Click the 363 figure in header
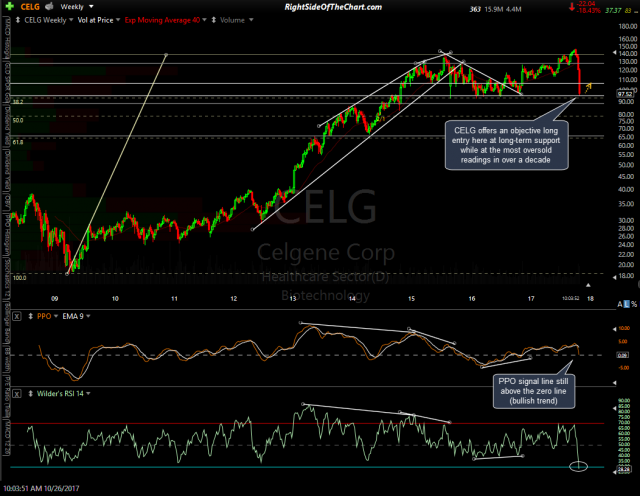640x496 pixels. pyautogui.click(x=475, y=9)
